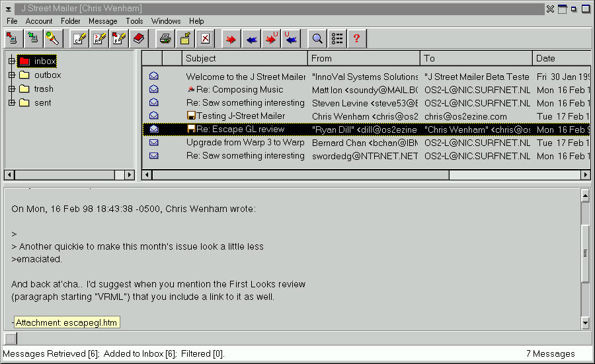This screenshot has height=364, width=595.
Task: Sort messages by Subject column header
Action: 245,58
